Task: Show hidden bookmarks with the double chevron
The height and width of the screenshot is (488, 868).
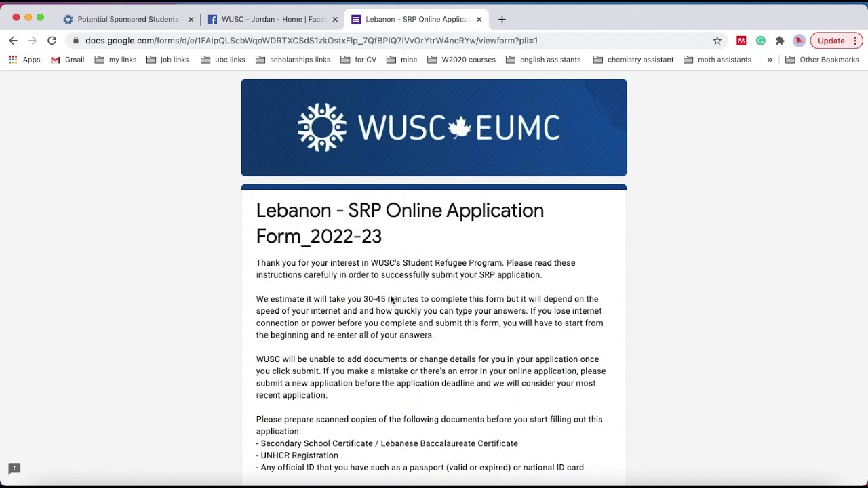Action: pos(770,60)
